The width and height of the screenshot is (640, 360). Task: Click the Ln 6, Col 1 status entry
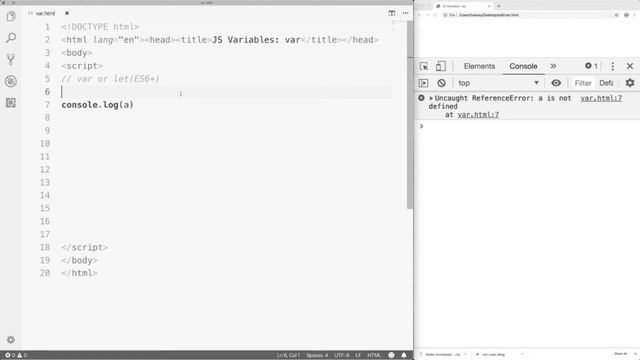288,355
